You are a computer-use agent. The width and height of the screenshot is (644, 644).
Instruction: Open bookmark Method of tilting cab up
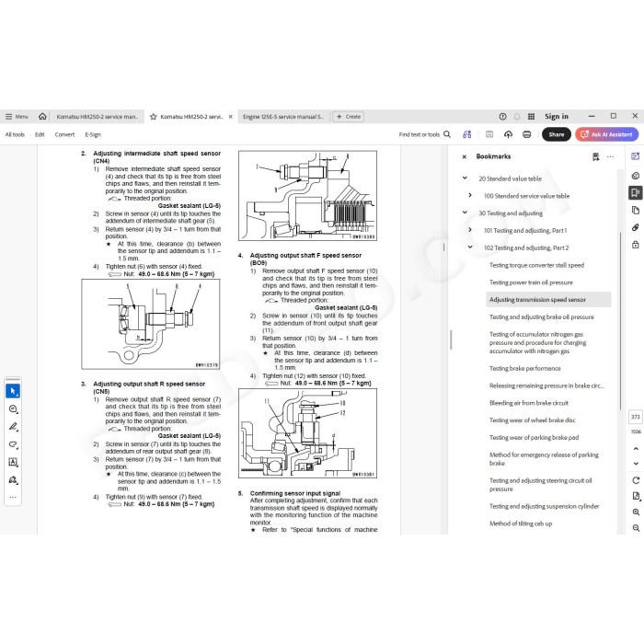tap(521, 523)
